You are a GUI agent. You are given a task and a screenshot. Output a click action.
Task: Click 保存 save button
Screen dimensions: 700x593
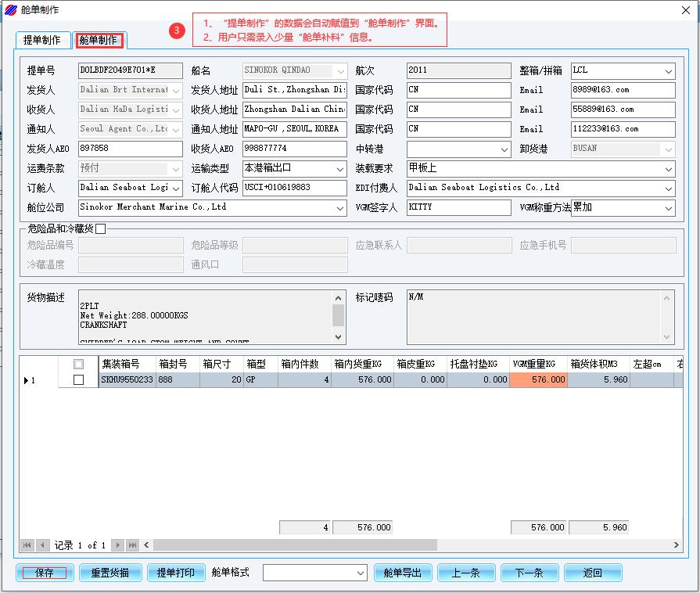point(45,573)
